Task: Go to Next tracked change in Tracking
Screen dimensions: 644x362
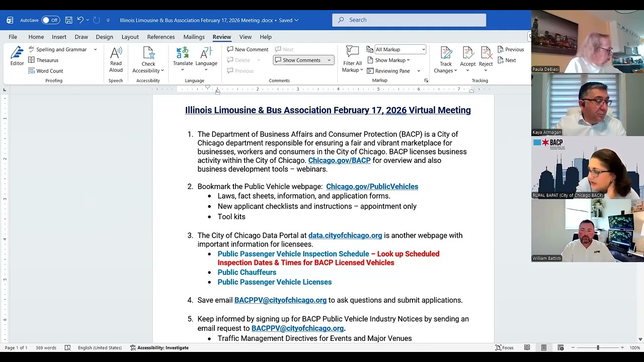Action: (507, 60)
